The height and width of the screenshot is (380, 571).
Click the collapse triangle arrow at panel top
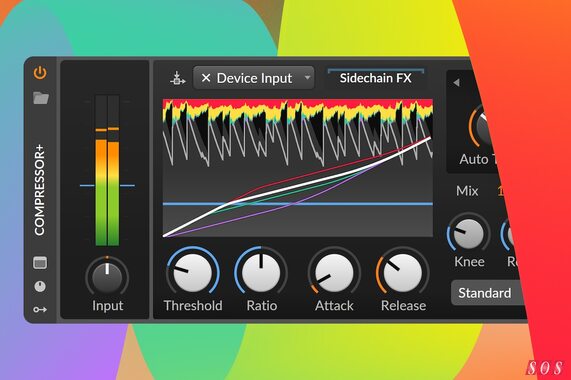coord(456,83)
